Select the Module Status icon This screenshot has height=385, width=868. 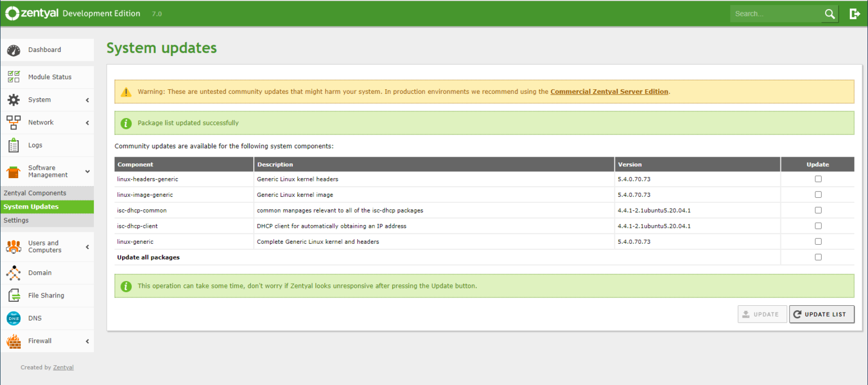click(12, 76)
